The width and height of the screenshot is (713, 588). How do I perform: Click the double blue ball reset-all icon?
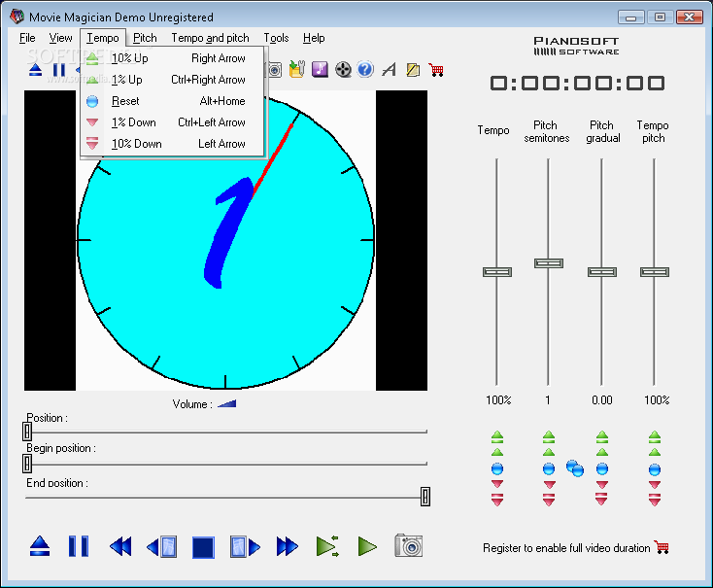coord(575,469)
